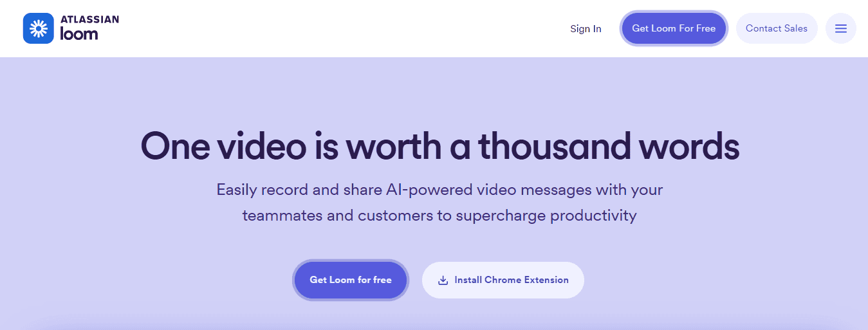Click the headline One video is worth a thousand words
This screenshot has width=868, height=330.
(440, 146)
